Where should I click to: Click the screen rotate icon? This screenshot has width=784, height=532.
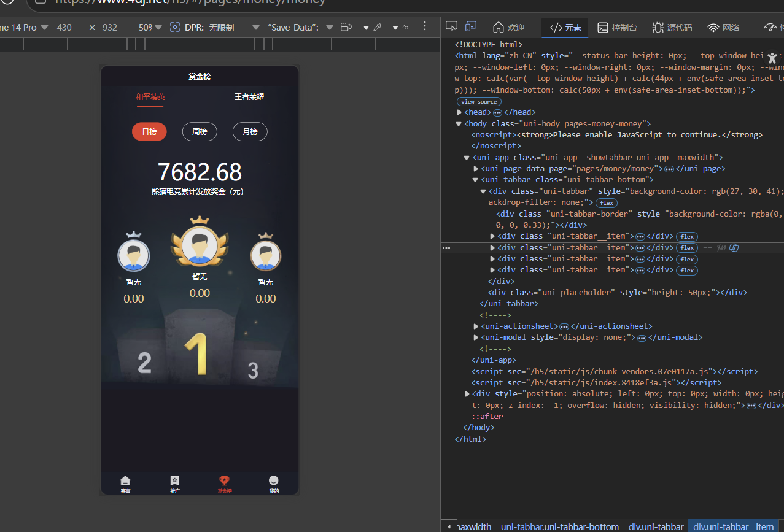(346, 28)
